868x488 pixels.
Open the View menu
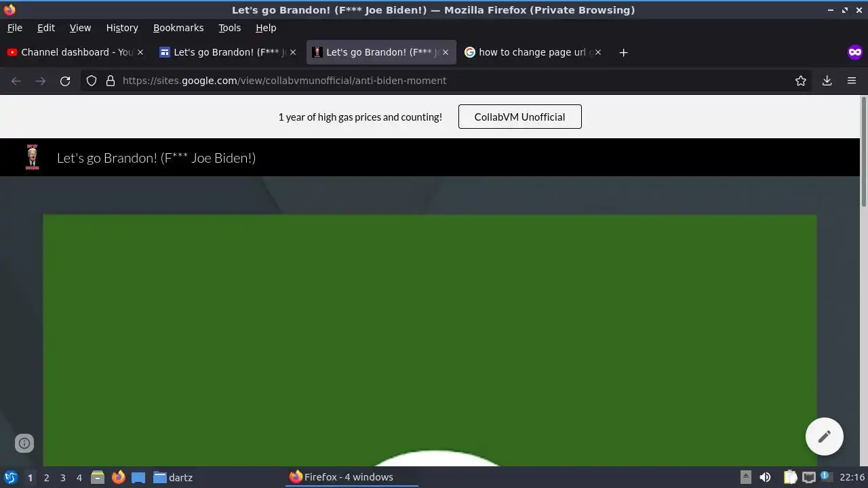point(80,28)
